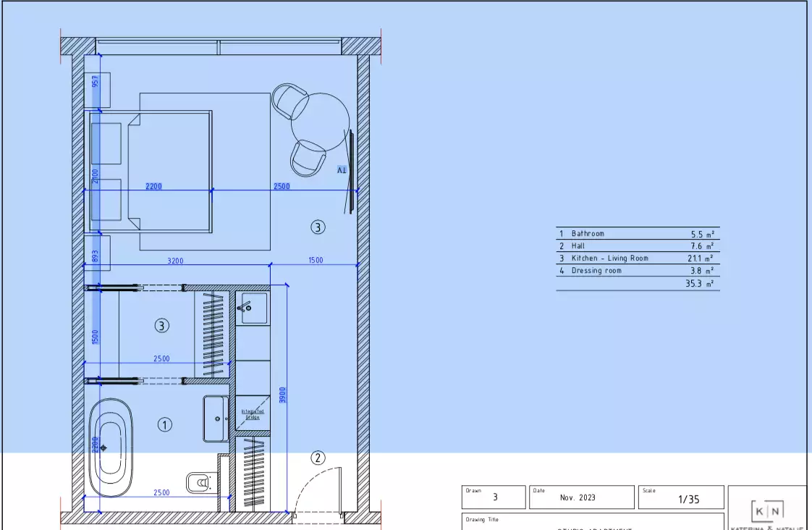Image resolution: width=812 pixels, height=530 pixels.
Task: Select the bathroom washbasin beside the circled 1
Action: (x=216, y=418)
